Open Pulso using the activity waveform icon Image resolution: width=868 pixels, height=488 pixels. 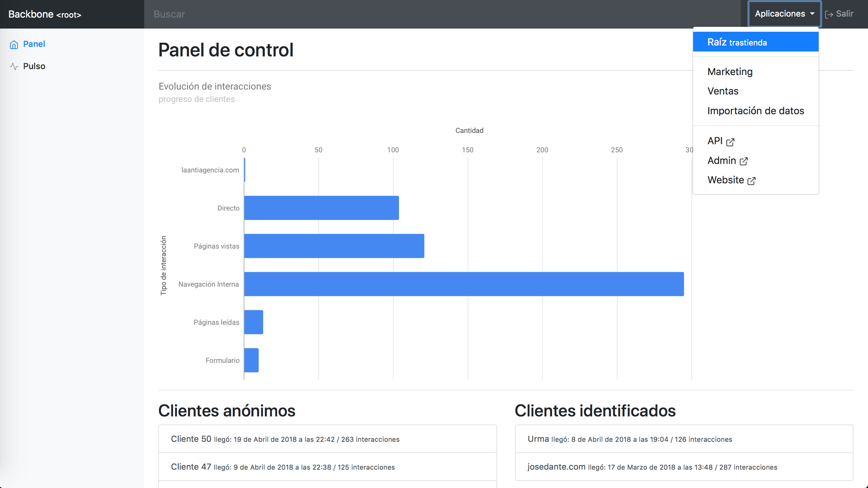coord(14,66)
